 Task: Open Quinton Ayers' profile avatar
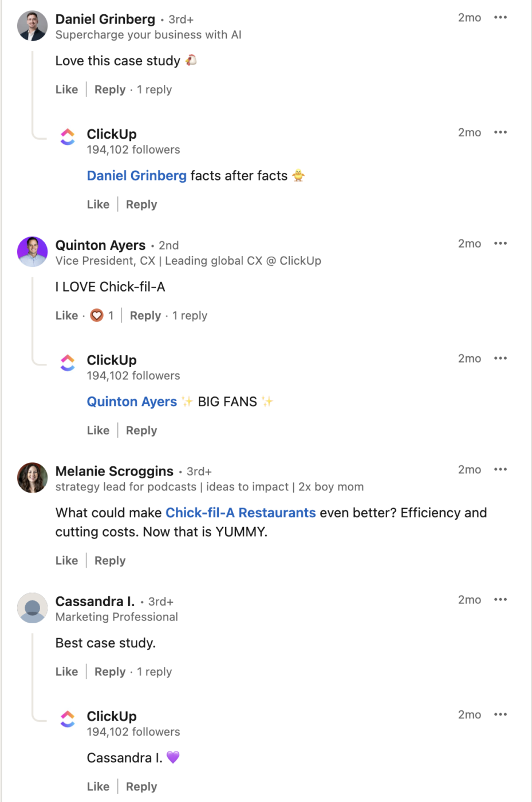tap(32, 251)
